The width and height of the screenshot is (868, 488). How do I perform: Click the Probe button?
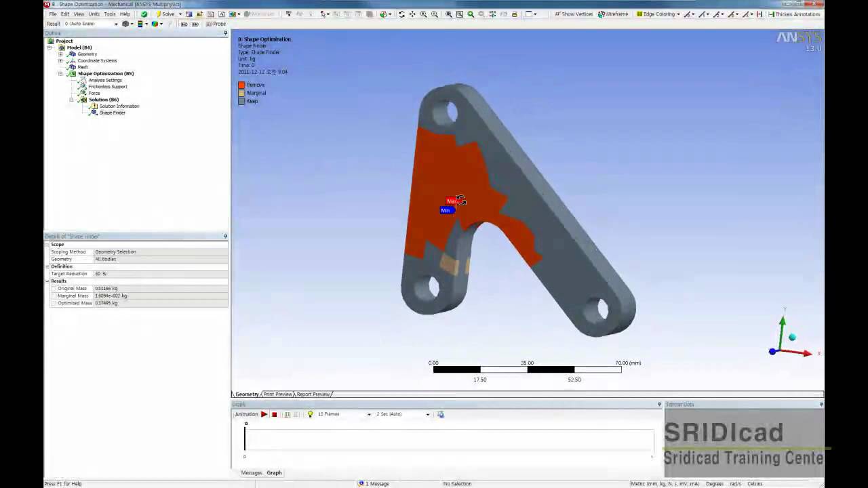click(x=216, y=24)
